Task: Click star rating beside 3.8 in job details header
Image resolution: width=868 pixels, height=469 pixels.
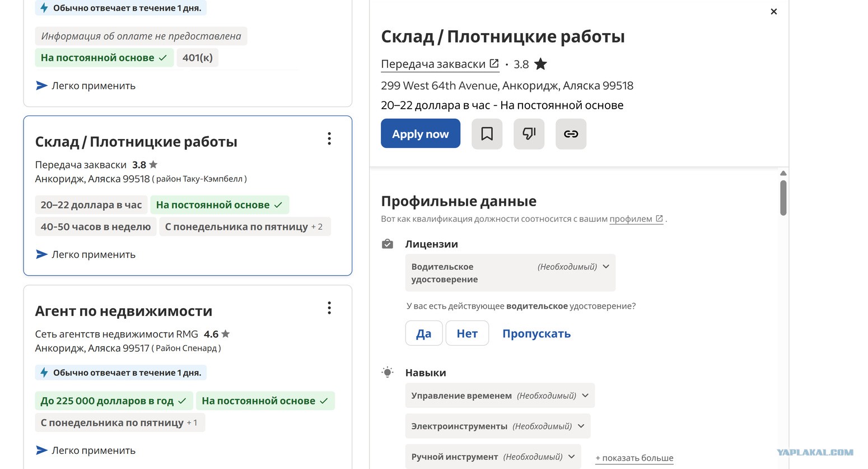Action: 540,64
